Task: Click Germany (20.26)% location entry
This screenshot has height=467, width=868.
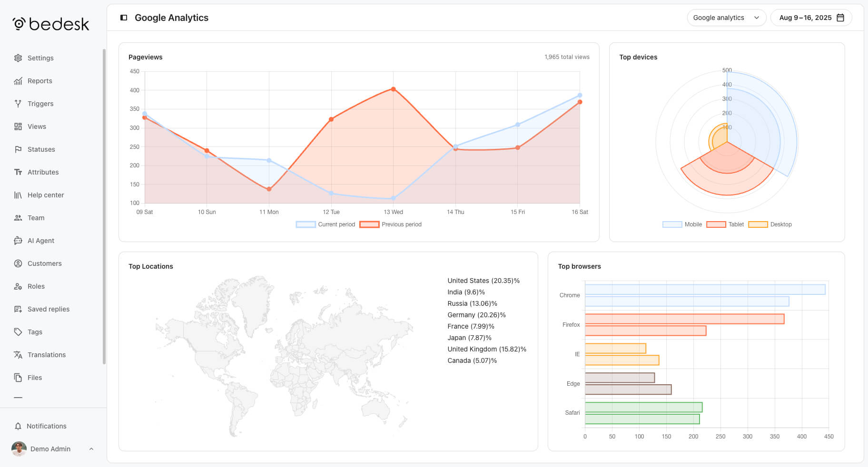Action: pos(476,315)
